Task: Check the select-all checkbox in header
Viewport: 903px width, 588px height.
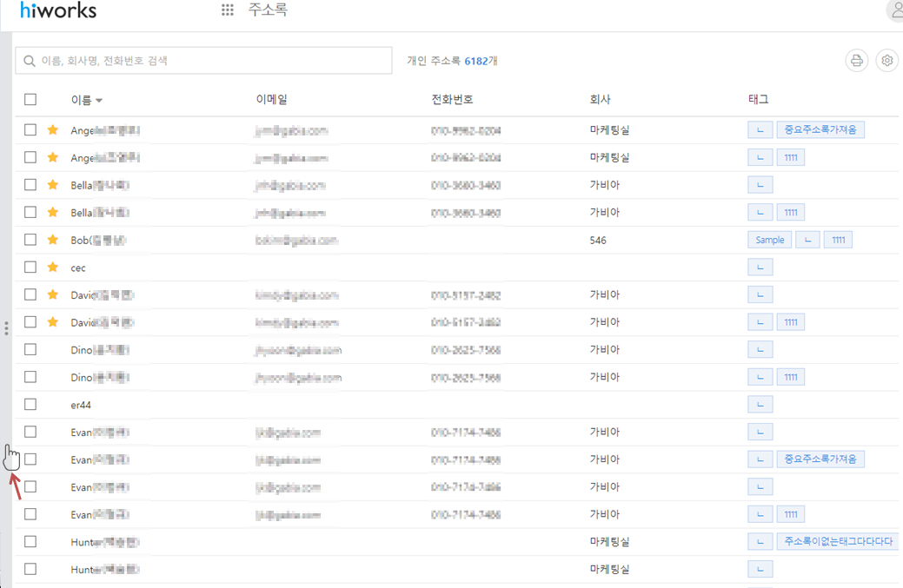Action: click(30, 100)
